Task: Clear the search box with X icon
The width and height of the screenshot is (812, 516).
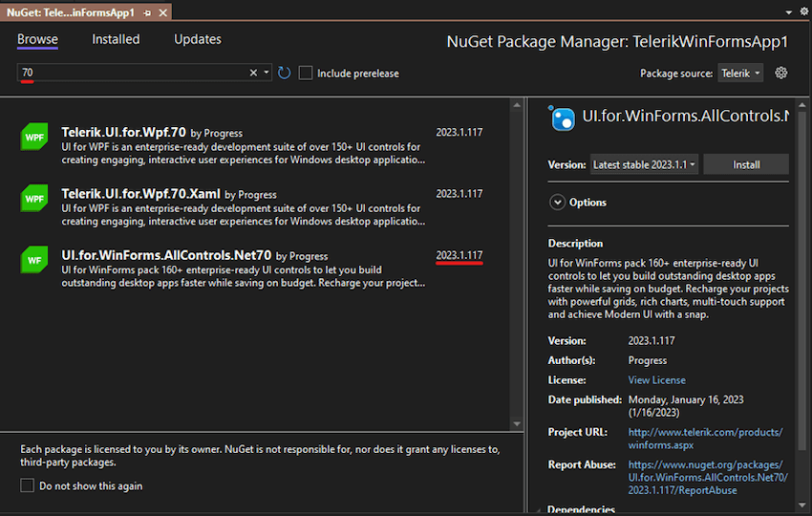Action: tap(253, 73)
